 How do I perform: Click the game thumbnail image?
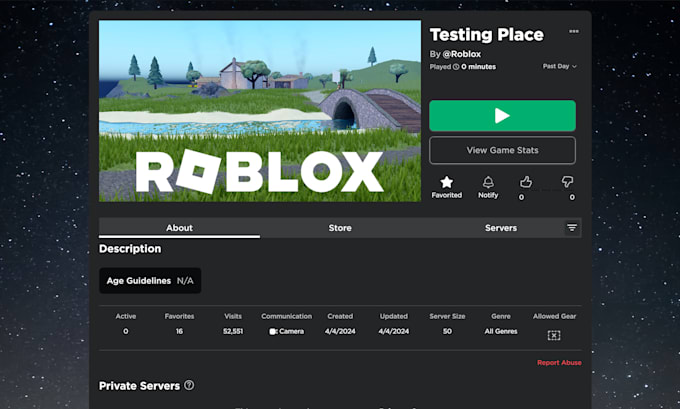(x=260, y=111)
